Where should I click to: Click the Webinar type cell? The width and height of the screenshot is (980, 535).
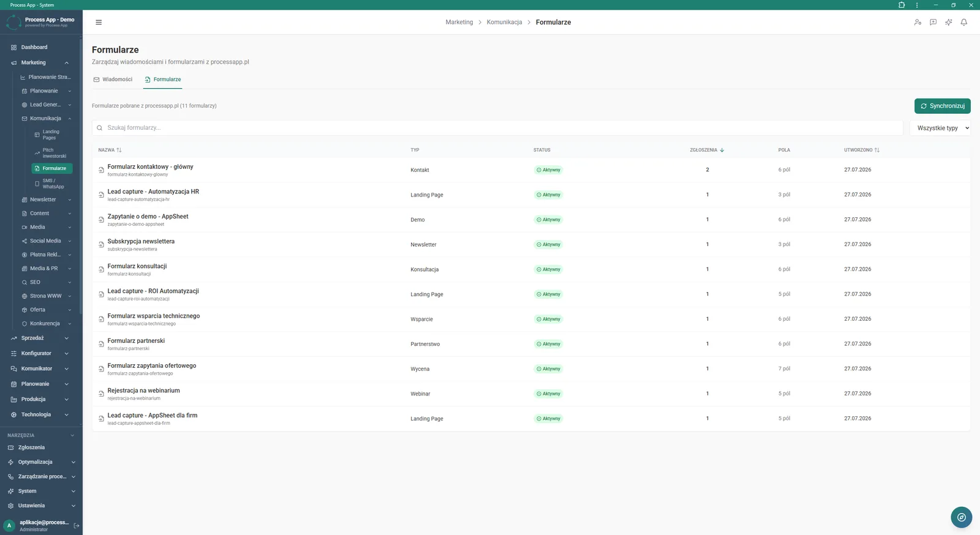point(420,394)
